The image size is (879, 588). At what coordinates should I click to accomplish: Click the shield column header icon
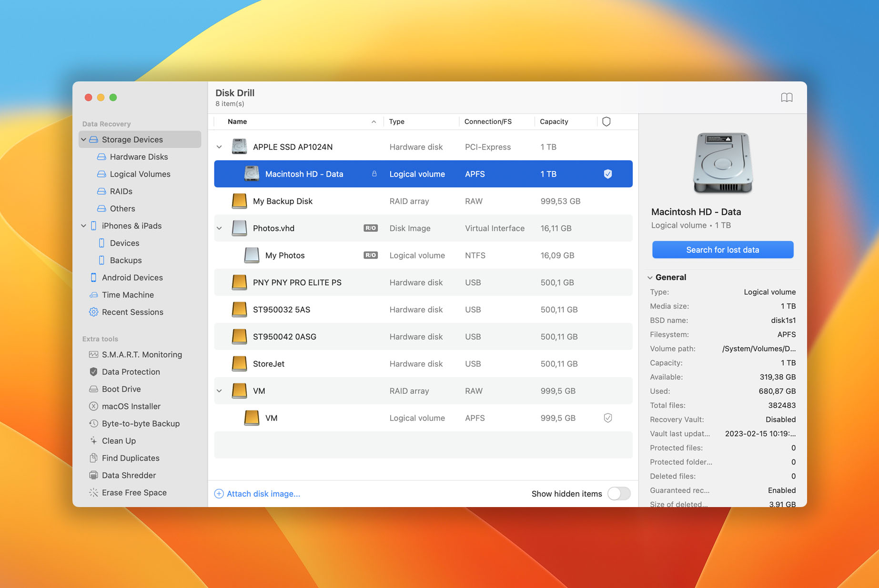pos(606,121)
